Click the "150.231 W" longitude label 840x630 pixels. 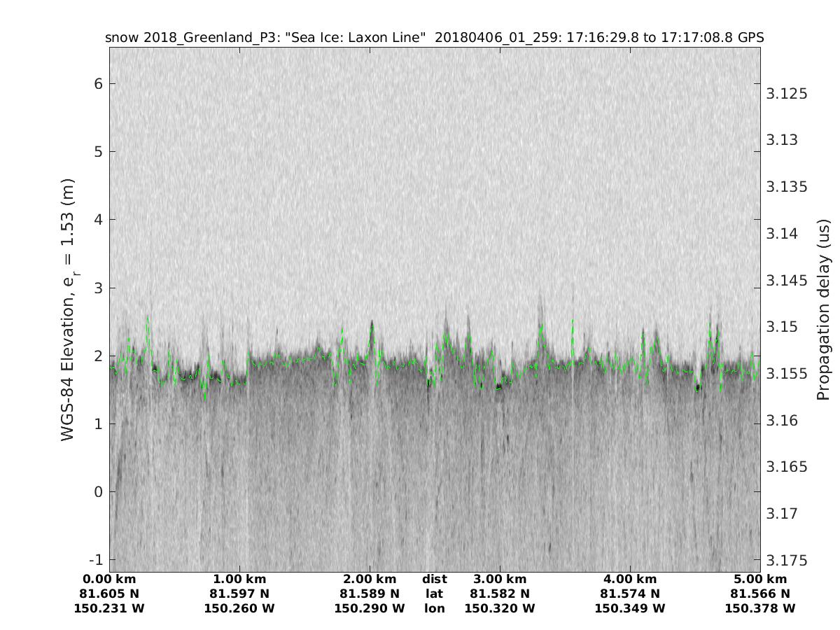[x=109, y=608]
